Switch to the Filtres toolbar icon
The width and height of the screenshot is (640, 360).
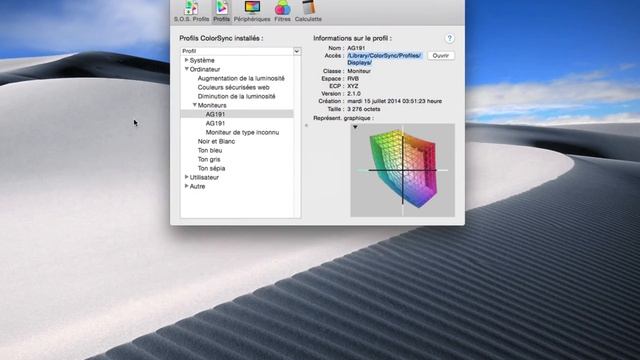coord(282,11)
